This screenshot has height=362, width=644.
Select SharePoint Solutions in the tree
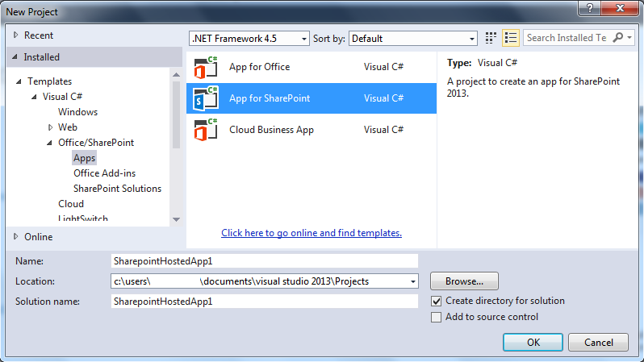(x=117, y=189)
